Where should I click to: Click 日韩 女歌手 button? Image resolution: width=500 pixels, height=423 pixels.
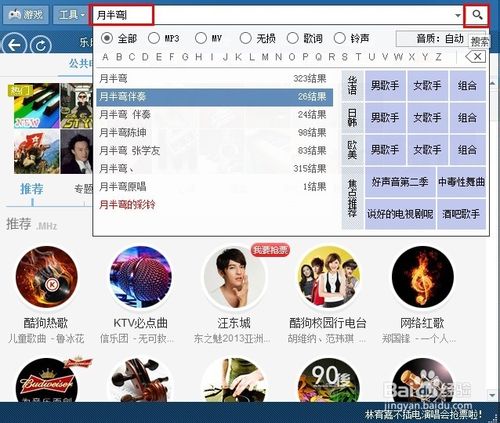(x=427, y=118)
